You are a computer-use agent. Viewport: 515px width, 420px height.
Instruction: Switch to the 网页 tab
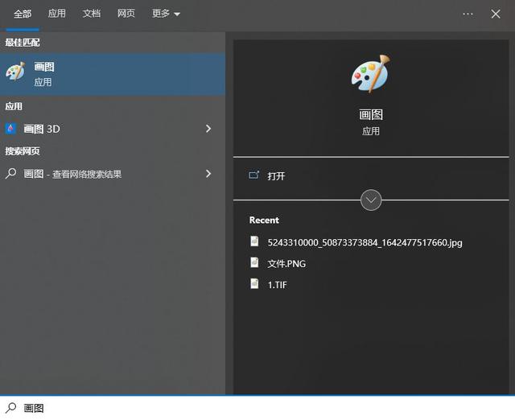coord(126,14)
